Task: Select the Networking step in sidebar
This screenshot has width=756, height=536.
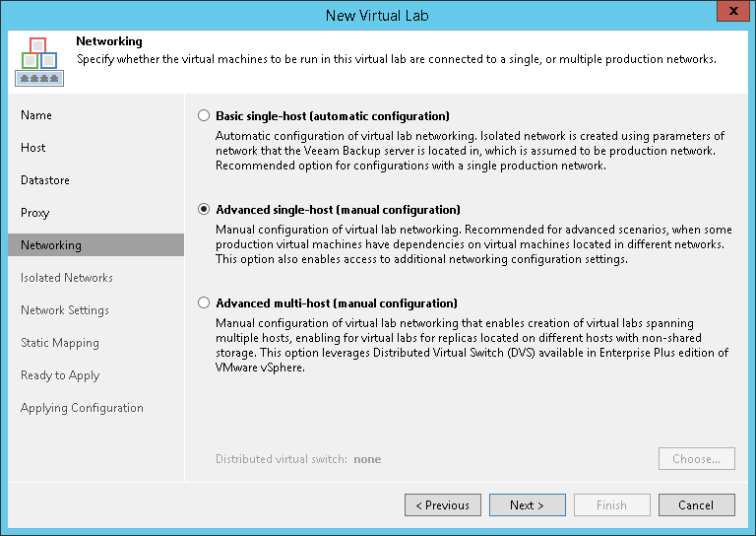Action: click(x=51, y=245)
